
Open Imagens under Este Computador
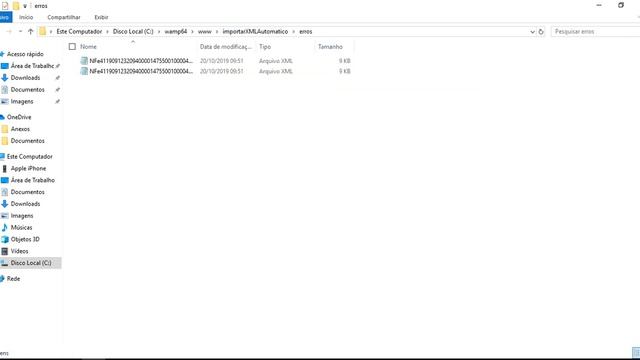22,216
